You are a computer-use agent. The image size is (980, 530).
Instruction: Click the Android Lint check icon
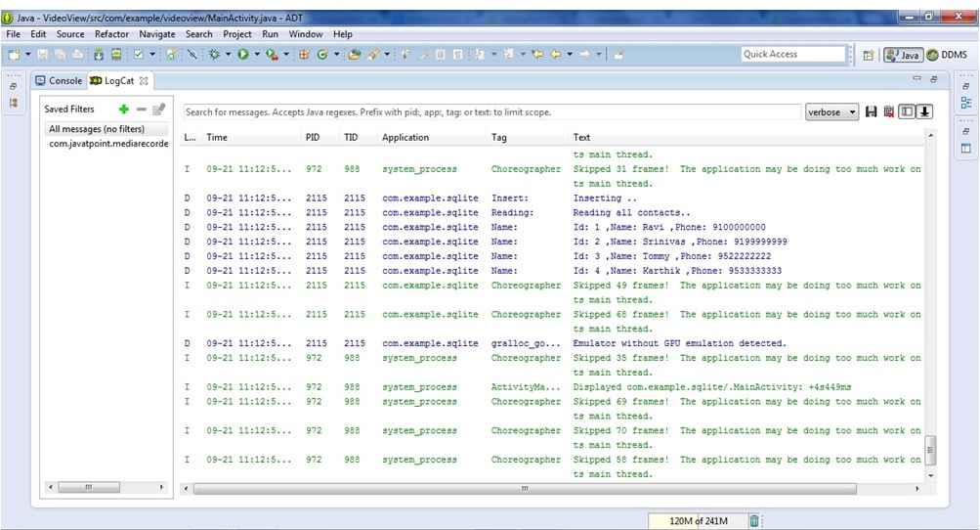point(139,55)
